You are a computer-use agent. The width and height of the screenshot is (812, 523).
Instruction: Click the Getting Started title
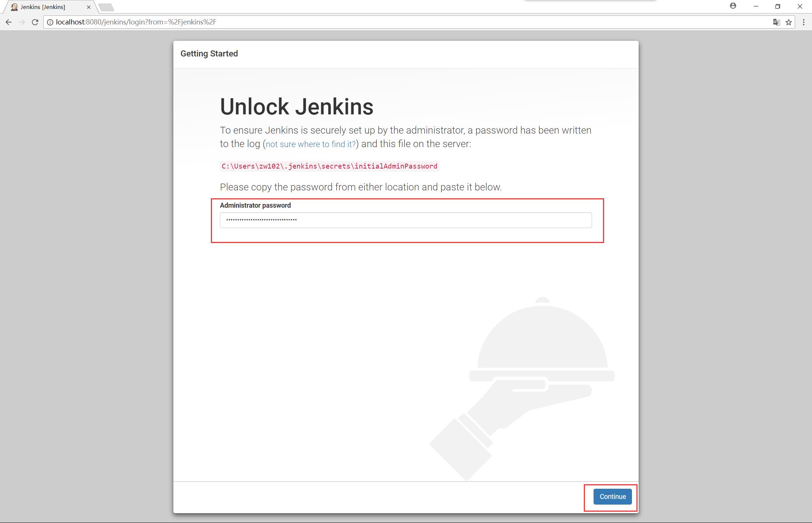pyautogui.click(x=209, y=54)
